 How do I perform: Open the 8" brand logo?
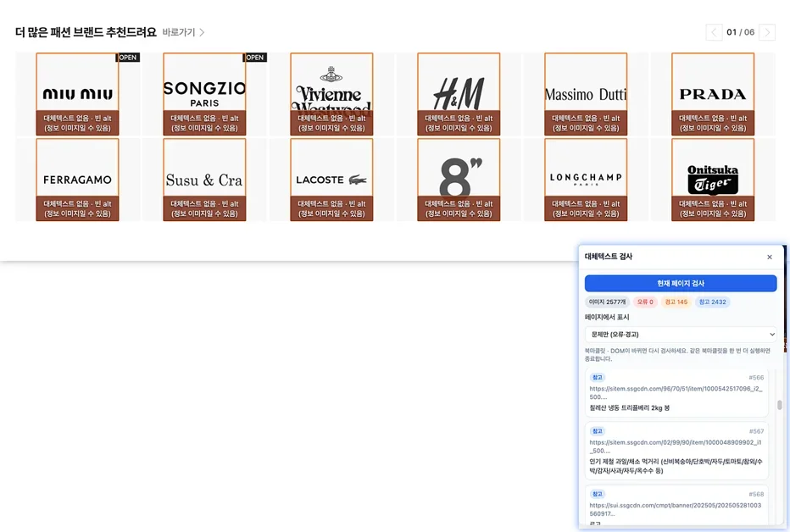(x=459, y=180)
